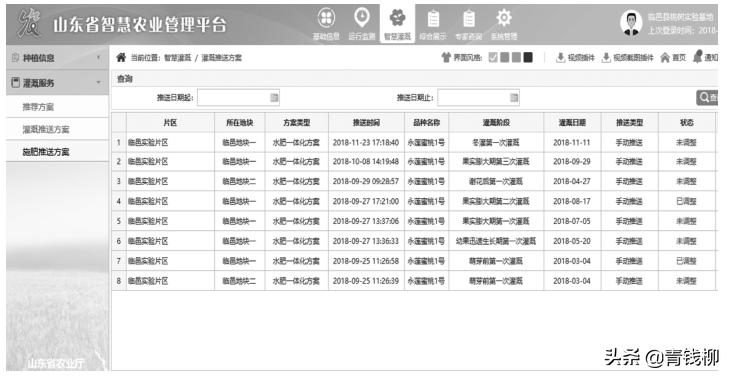This screenshot has width=731, height=378.
Task: Click the 已调整 status in row 7
Action: (x=686, y=261)
